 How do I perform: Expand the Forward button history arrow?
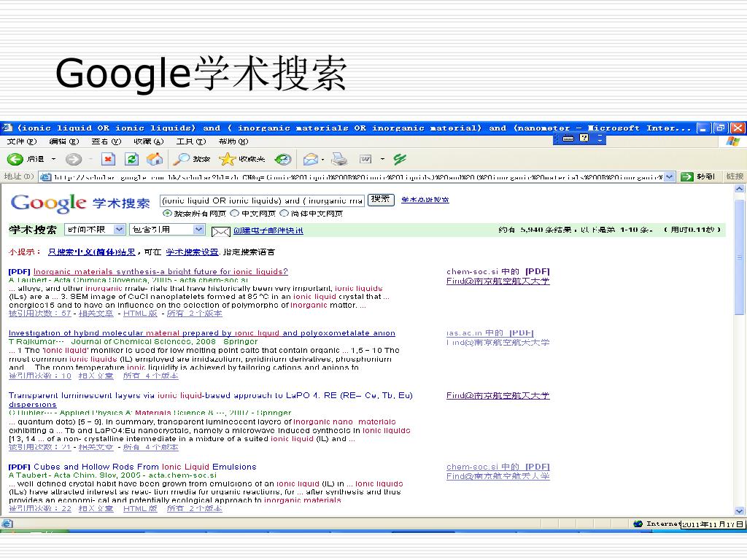[x=90, y=159]
